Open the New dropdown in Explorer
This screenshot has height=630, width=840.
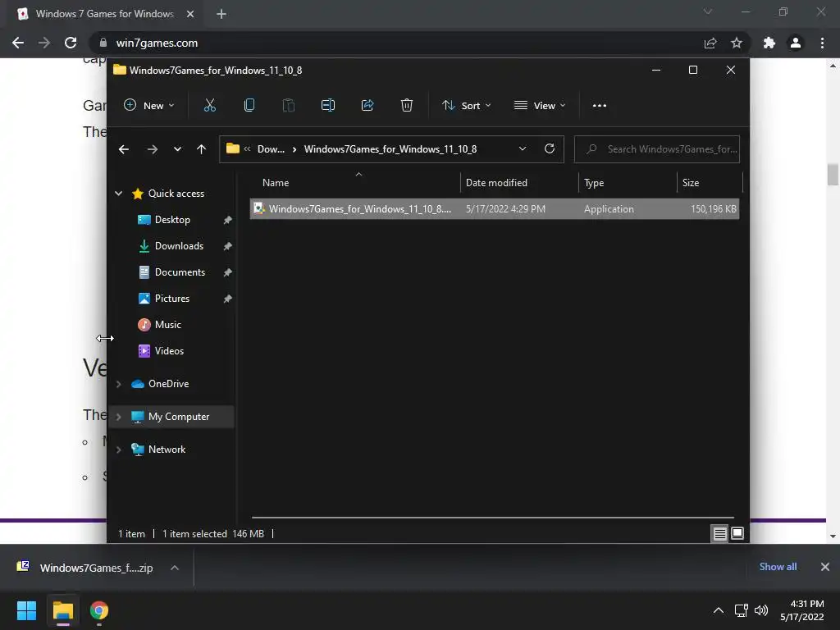click(149, 106)
